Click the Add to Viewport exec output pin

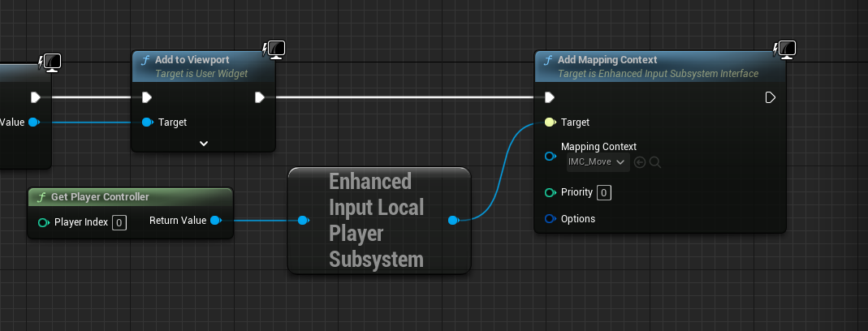tap(259, 97)
